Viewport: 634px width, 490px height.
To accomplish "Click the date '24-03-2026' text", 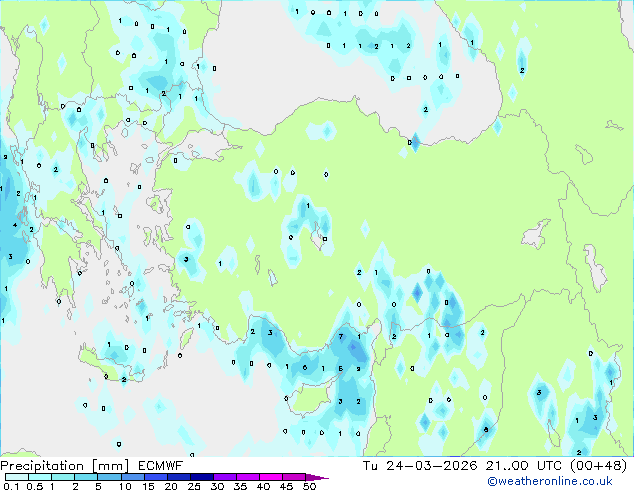I will [431, 466].
